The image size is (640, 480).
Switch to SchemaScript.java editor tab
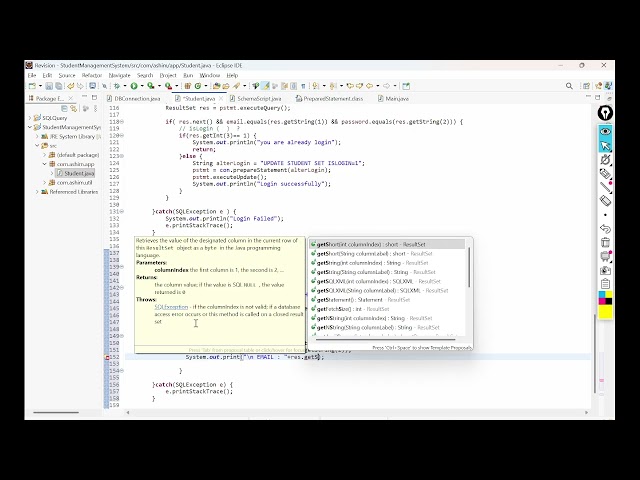point(256,99)
